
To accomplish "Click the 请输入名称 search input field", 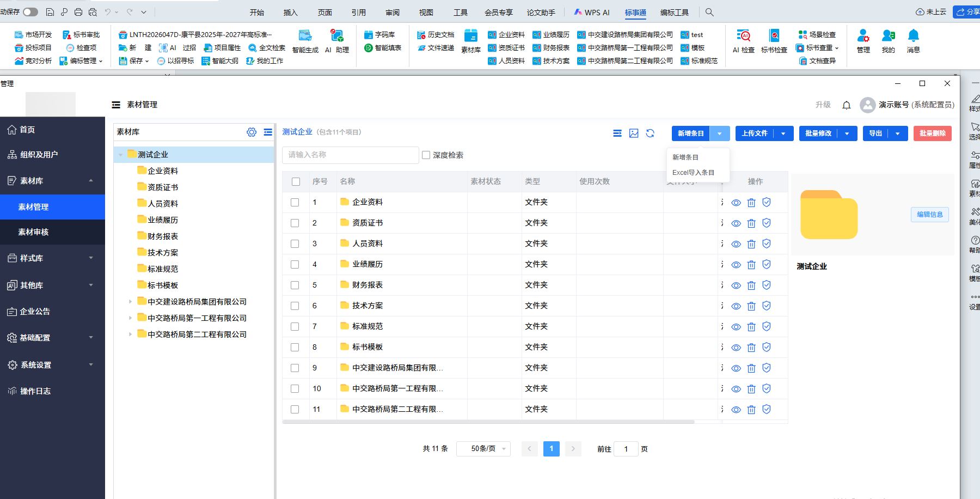I will pos(350,155).
